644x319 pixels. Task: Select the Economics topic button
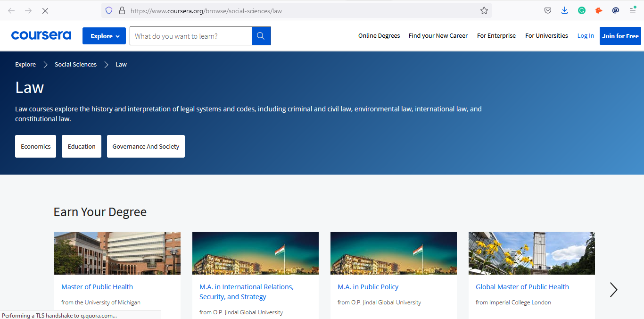[36, 146]
